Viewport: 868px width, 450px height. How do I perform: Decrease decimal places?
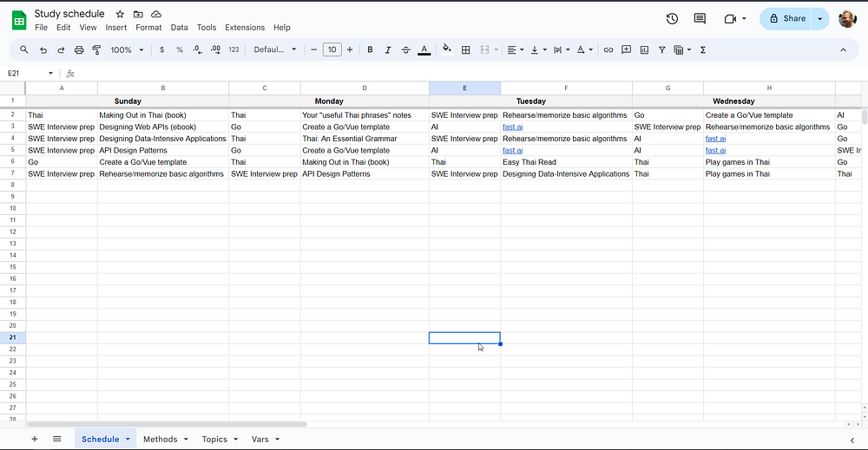click(x=198, y=49)
